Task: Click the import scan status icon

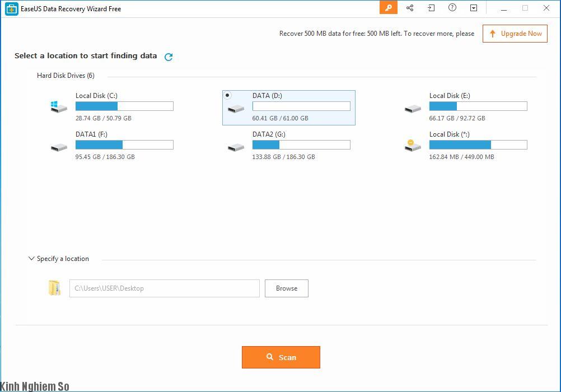Action: click(431, 8)
